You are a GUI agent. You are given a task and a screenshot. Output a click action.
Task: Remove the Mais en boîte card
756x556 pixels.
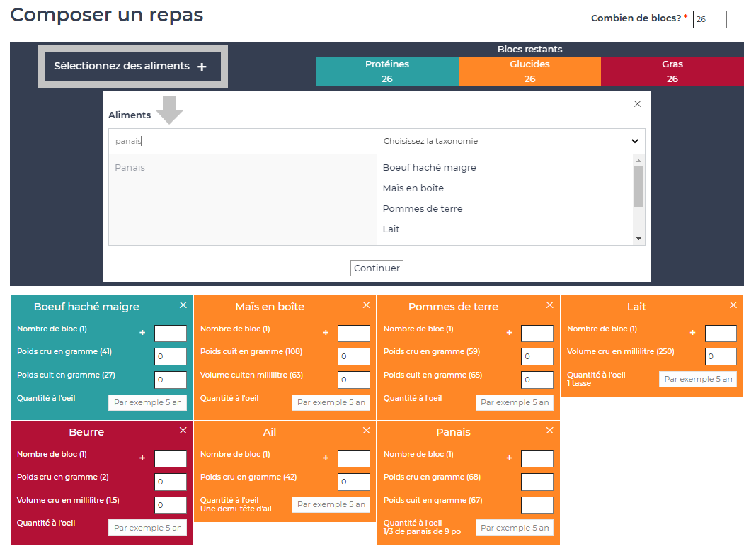point(367,305)
